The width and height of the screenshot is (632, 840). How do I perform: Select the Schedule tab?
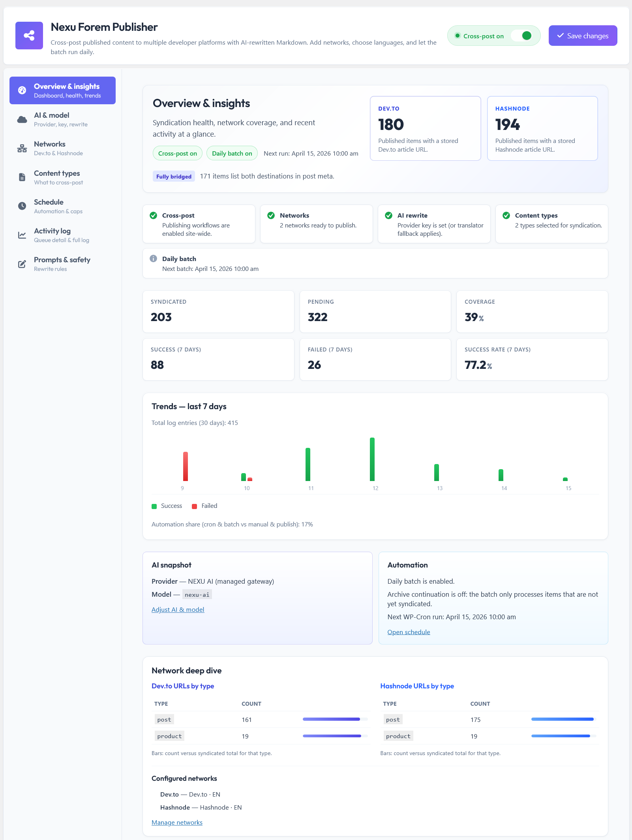click(62, 206)
